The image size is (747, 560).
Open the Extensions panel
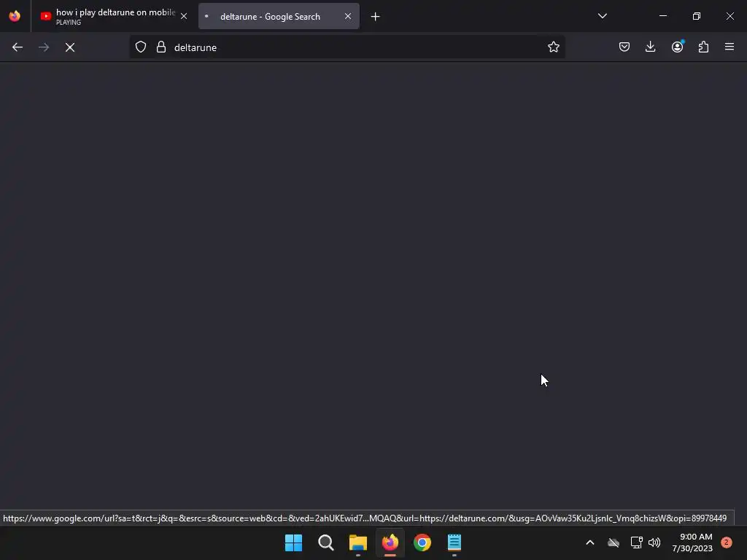pos(704,47)
